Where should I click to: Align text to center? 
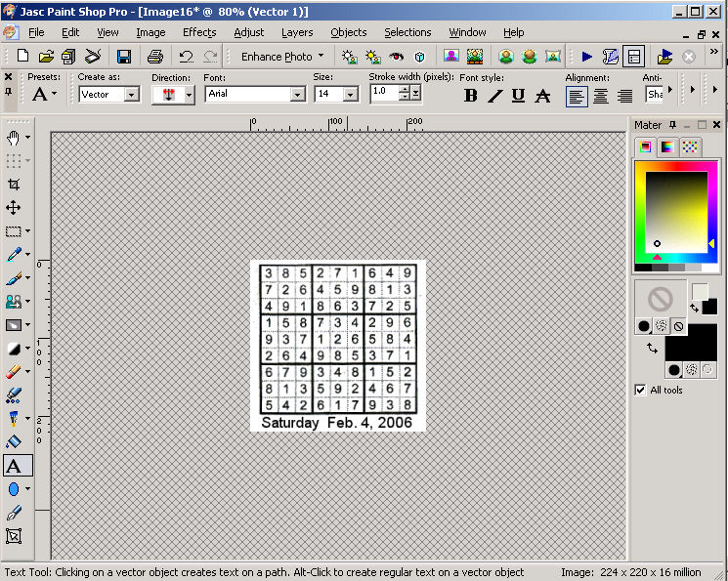[601, 95]
